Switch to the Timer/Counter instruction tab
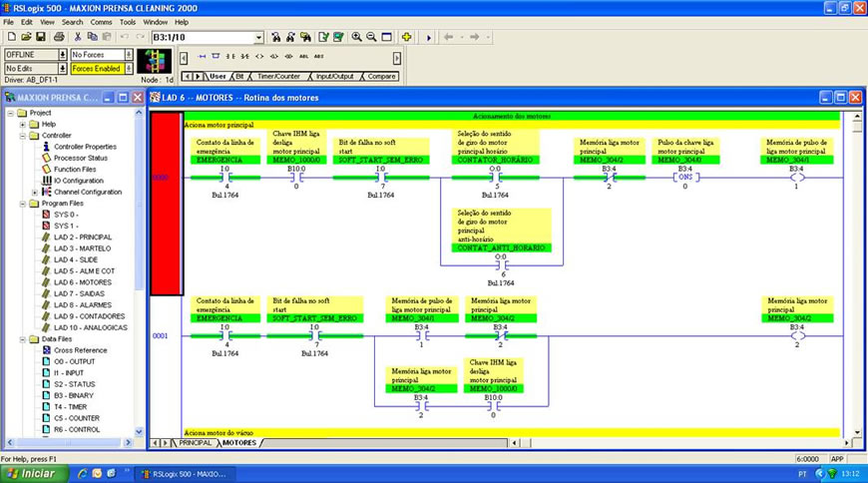Screen dimensions: 868x483 (x=278, y=77)
